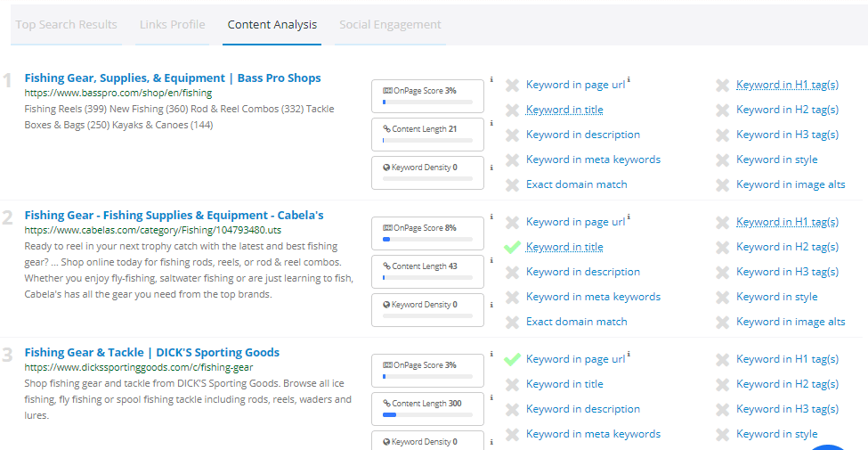This screenshot has height=450, width=868.
Task: Click the Content Length 300 box for DICK'S
Action: pos(427,409)
